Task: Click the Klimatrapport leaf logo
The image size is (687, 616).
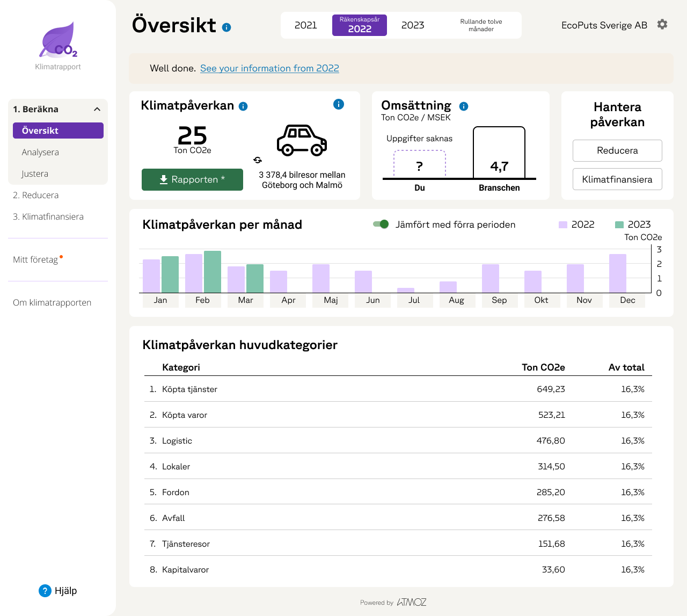Action: click(58, 41)
